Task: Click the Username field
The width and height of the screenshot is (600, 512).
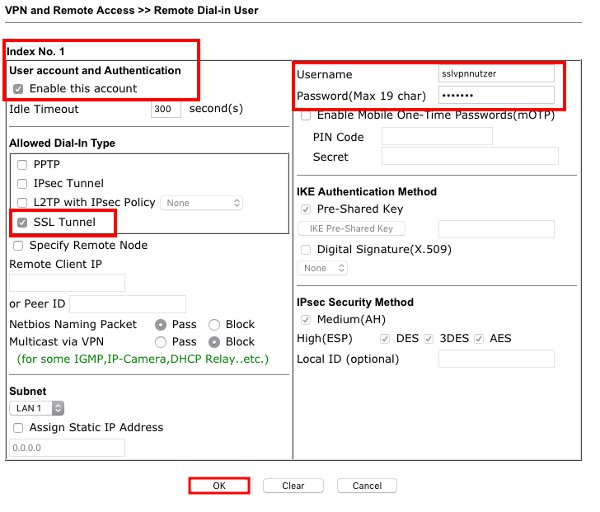Action: [x=496, y=74]
